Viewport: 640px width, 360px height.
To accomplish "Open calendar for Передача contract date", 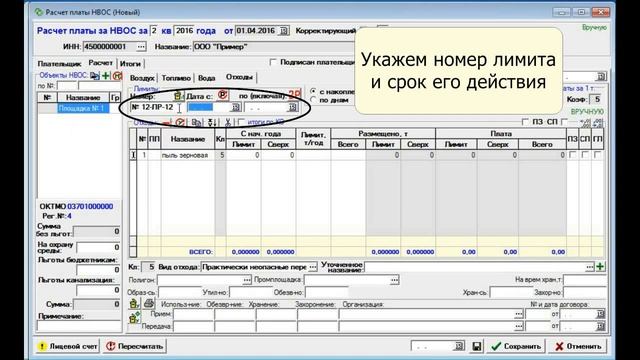I will [600, 326].
